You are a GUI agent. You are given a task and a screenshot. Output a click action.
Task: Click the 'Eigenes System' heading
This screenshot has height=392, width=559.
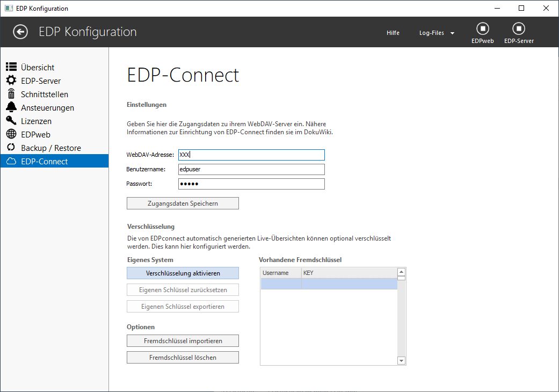[x=150, y=260]
